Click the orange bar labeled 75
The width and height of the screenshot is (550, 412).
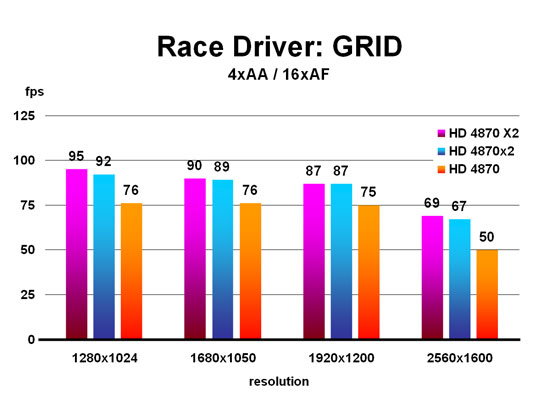pos(369,272)
